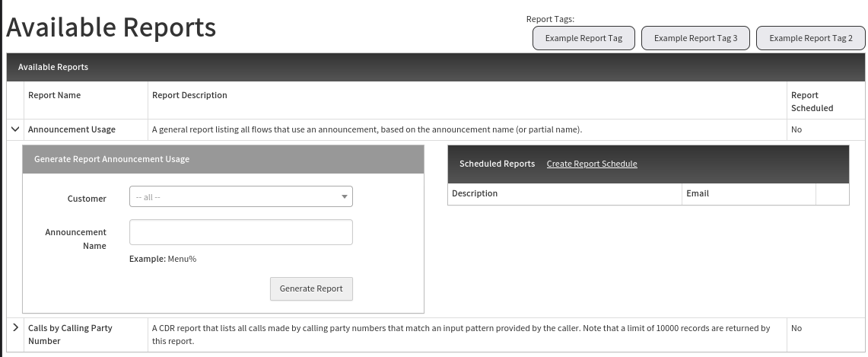
Task: Open the Customer dropdown
Action: (240, 197)
